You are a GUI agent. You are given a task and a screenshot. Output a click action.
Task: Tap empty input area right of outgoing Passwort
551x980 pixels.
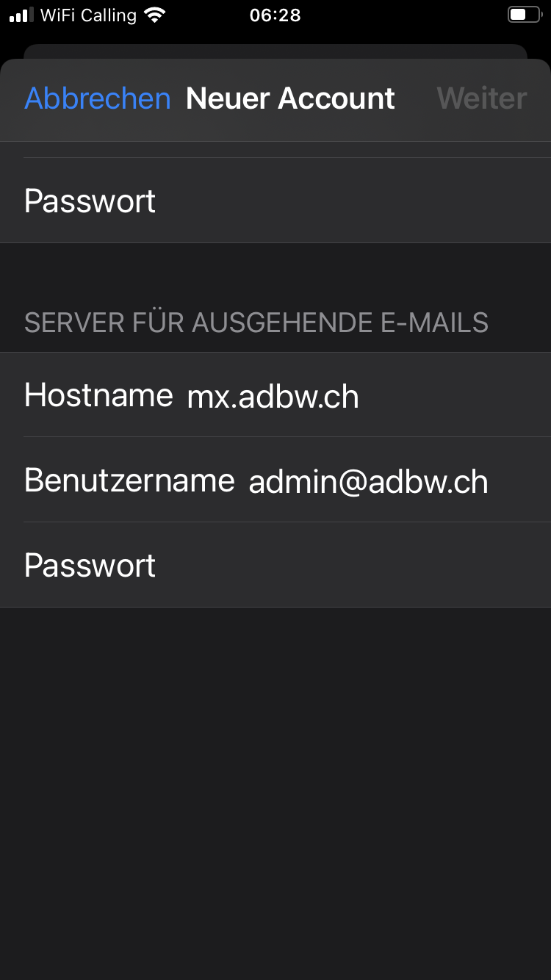coord(353,565)
